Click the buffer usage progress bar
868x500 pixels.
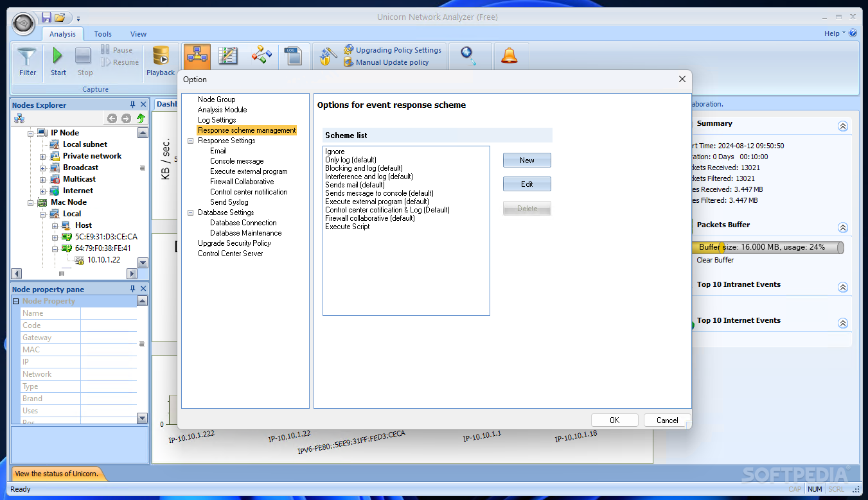(767, 247)
